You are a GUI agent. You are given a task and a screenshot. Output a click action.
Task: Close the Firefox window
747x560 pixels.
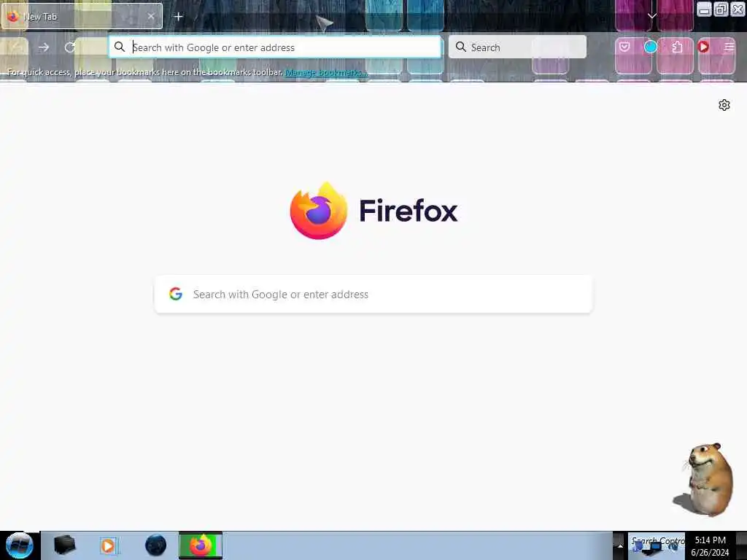tap(738, 9)
